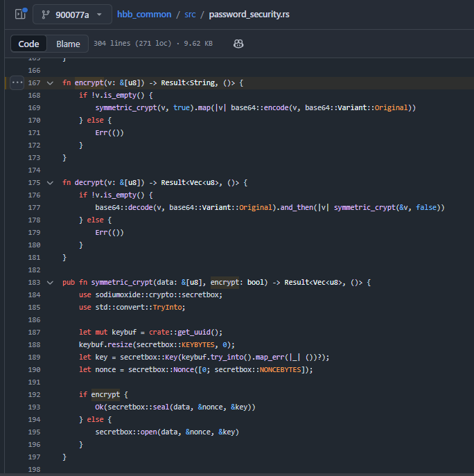
Task: Select the password_security.rs filename text
Action: [249, 15]
